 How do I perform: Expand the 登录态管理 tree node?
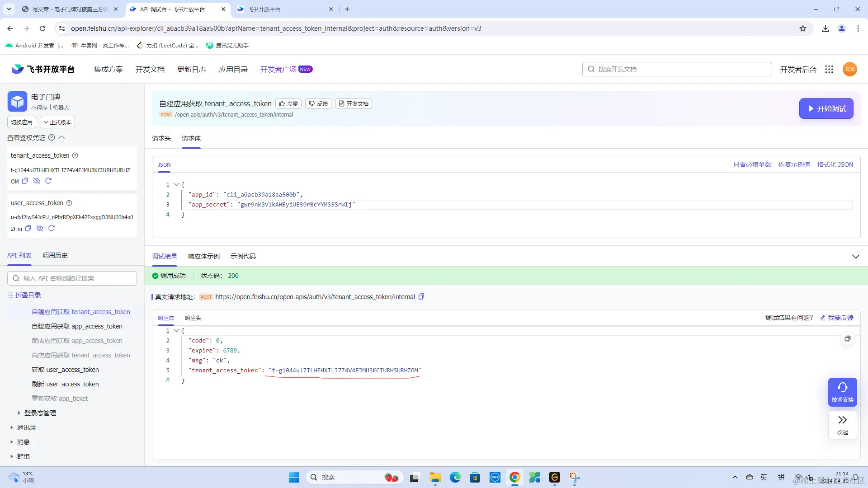tap(19, 413)
